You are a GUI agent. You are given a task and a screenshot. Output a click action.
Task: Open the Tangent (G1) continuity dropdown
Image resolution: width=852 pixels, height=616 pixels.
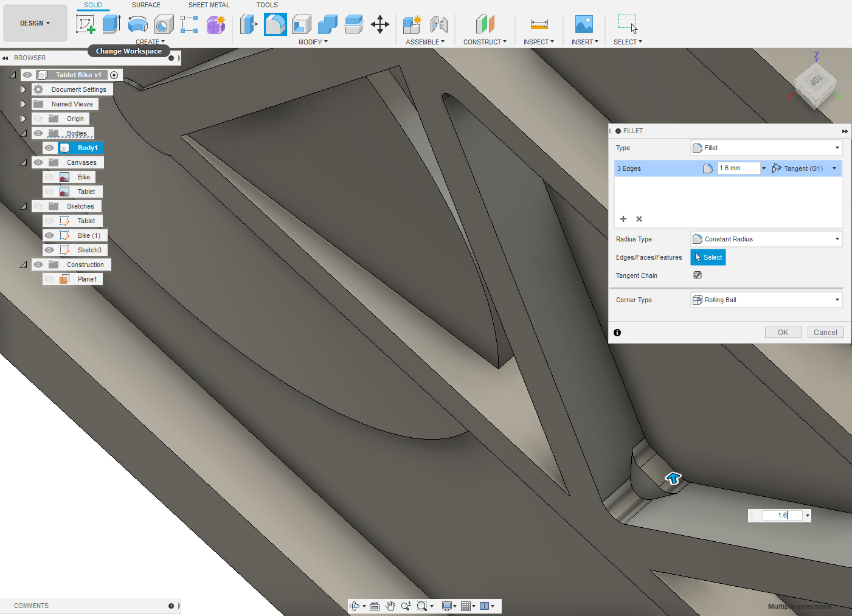[x=834, y=168]
